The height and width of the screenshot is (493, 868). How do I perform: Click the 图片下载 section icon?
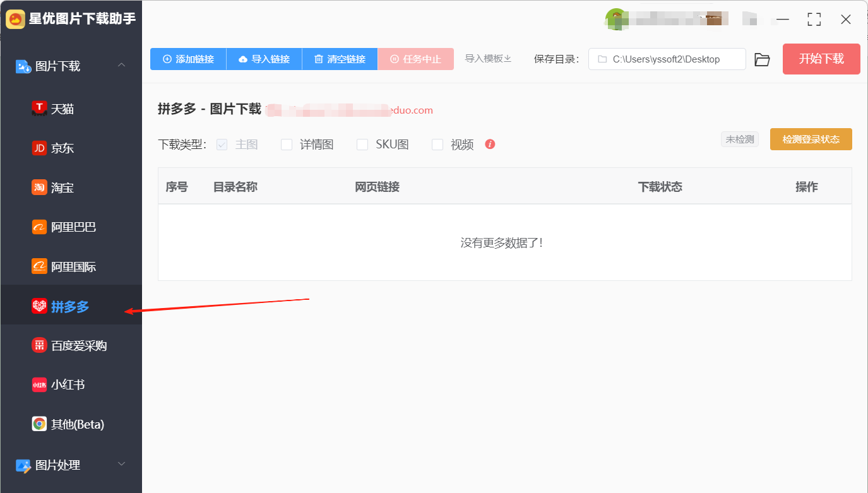(23, 66)
